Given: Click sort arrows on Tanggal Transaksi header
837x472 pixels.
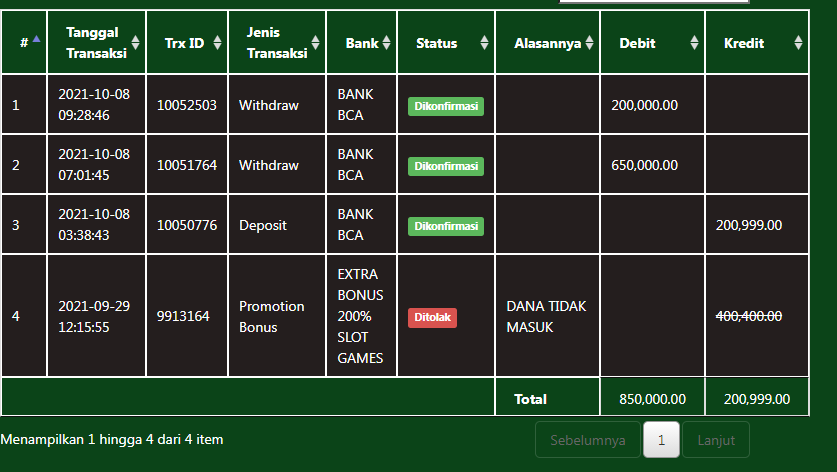Looking at the screenshot, I should click(x=134, y=43).
